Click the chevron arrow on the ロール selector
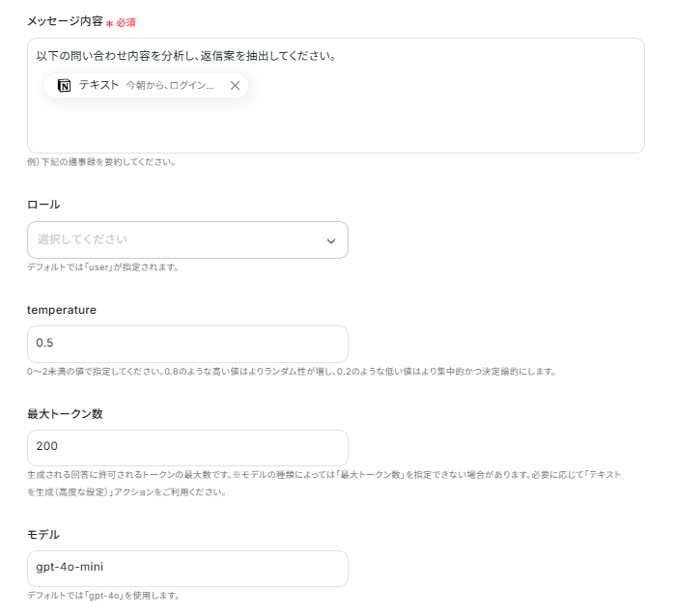Image resolution: width=675 pixels, height=616 pixels. [x=330, y=240]
